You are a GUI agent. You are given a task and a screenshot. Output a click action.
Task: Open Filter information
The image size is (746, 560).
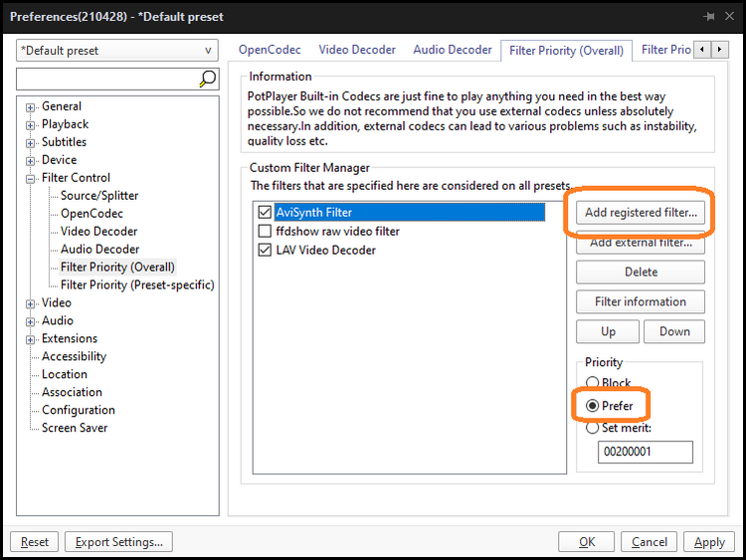(641, 301)
